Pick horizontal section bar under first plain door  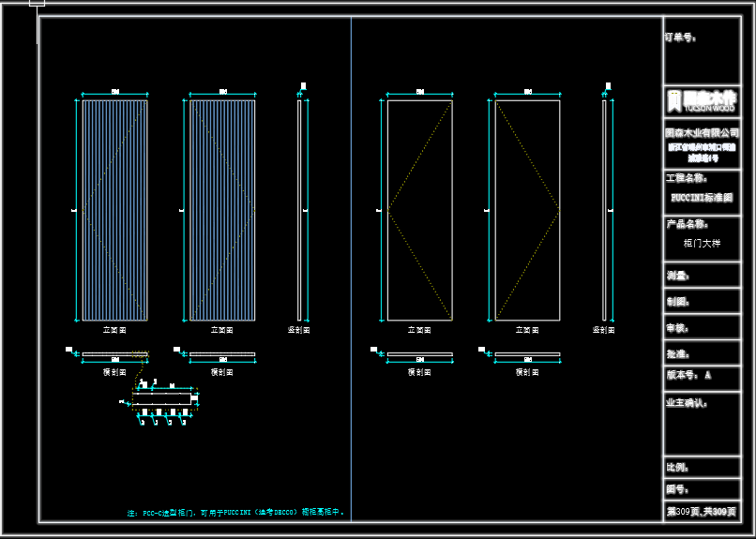(419, 354)
